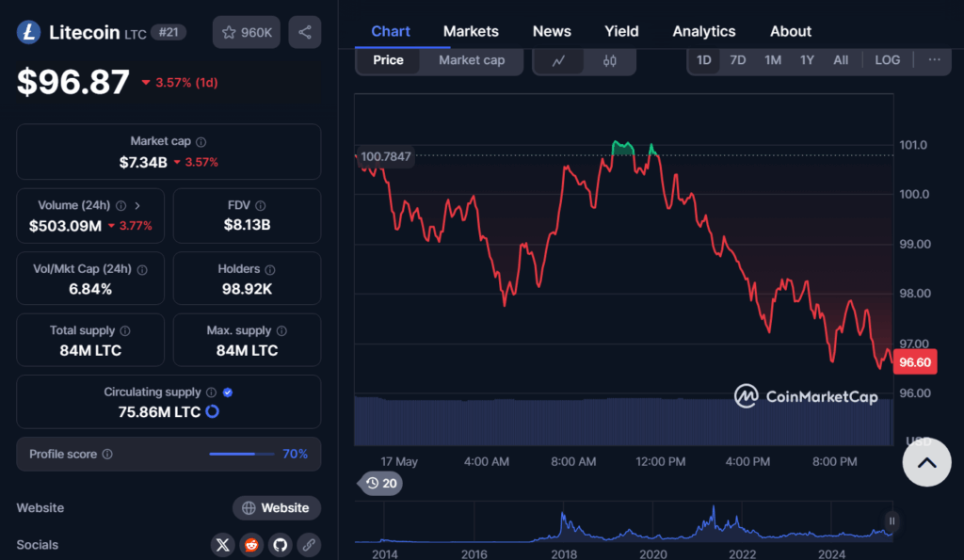Viewport: 964px width, 560px height.
Task: Click the 6.84% Vol/Mkt Cap value
Action: coord(90,289)
